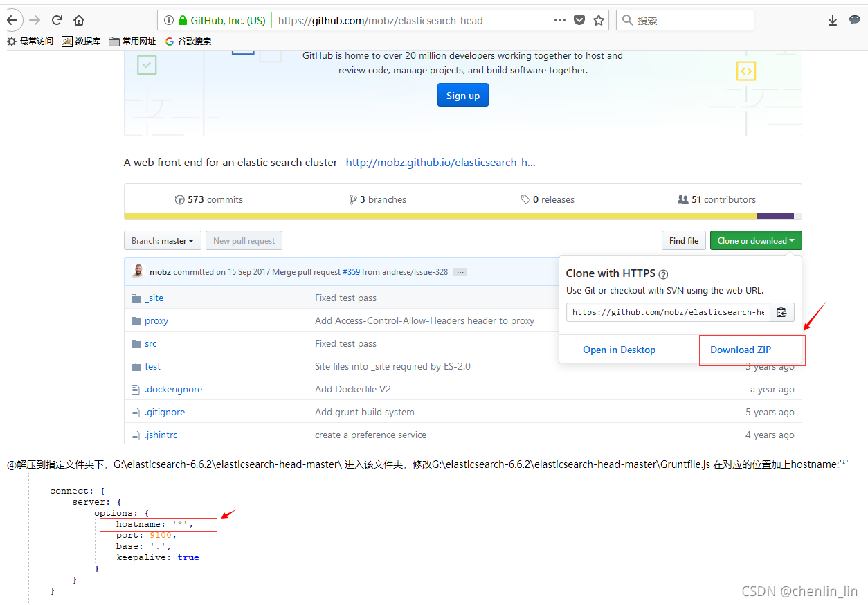This screenshot has height=605, width=868.
Task: Click the src folder icon
Action: [x=136, y=344]
